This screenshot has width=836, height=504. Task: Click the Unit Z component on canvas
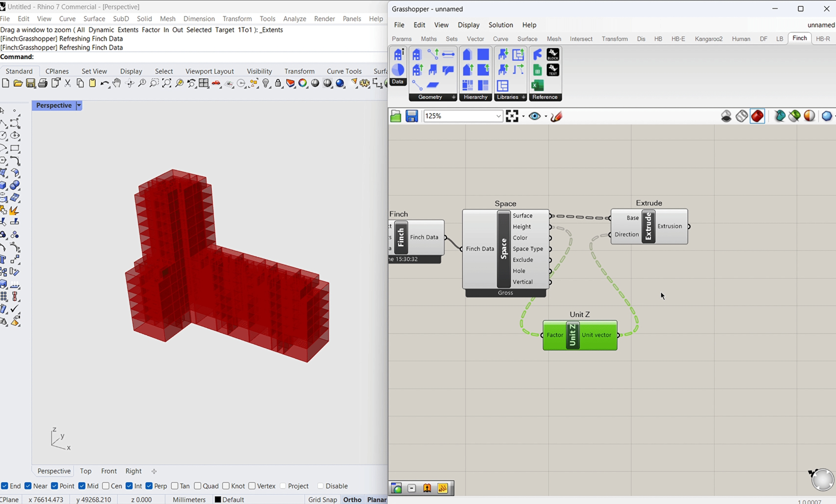(573, 335)
